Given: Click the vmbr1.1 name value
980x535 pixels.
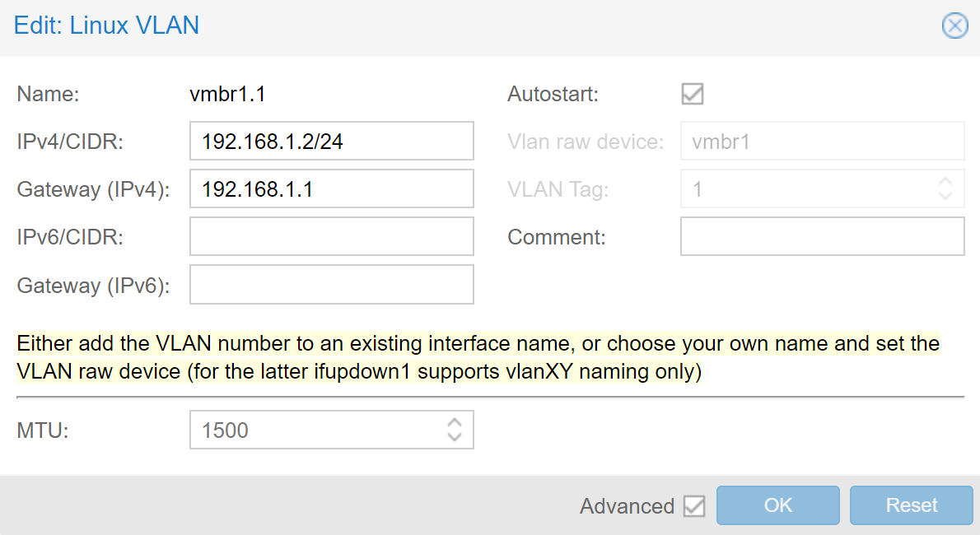Looking at the screenshot, I should pyautogui.click(x=227, y=94).
